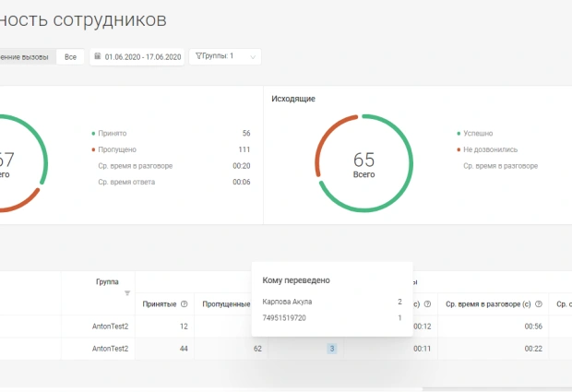Click help icon next to Принятые column
The height and width of the screenshot is (392, 572).
tap(184, 304)
